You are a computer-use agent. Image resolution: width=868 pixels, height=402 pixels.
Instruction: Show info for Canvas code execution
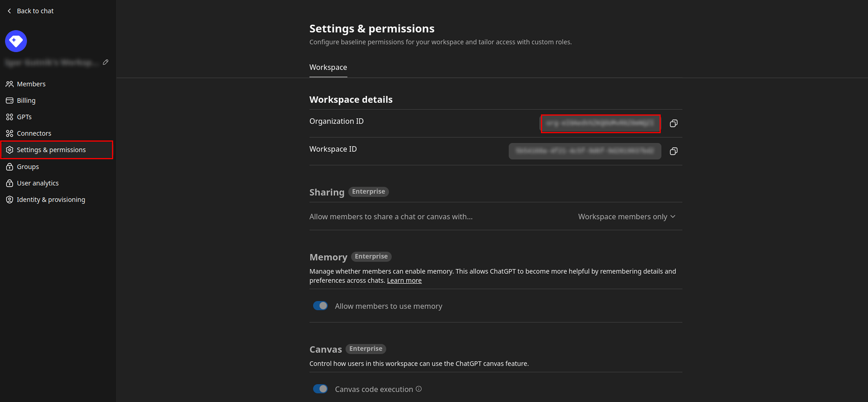point(418,389)
